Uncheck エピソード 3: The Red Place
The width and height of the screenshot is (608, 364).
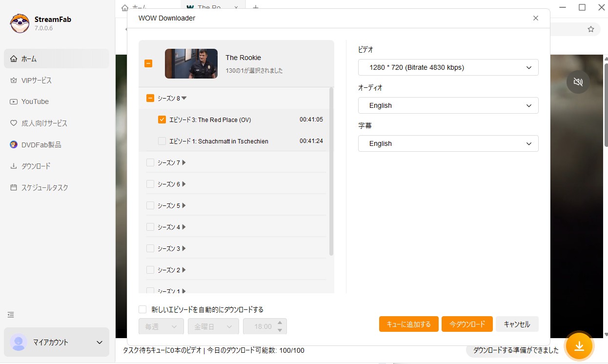coord(162,120)
